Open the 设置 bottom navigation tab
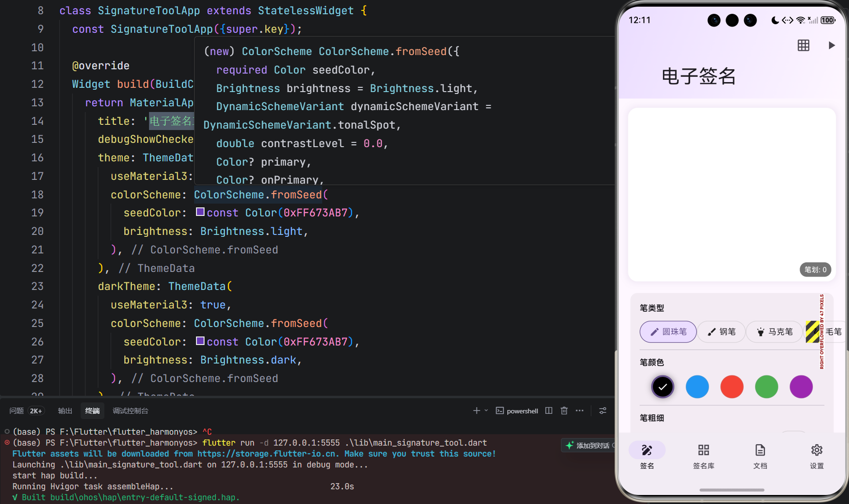The height and width of the screenshot is (504, 849). [816, 456]
